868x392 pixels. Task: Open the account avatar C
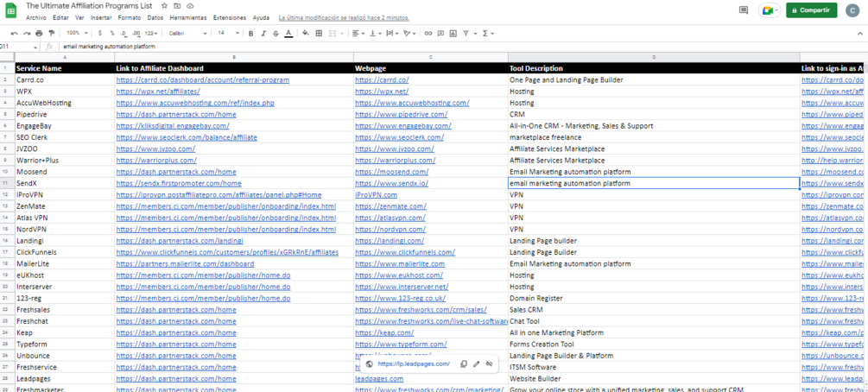click(852, 10)
